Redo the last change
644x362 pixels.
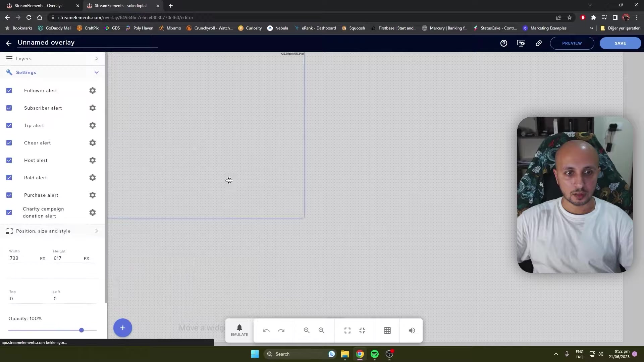[x=281, y=330]
